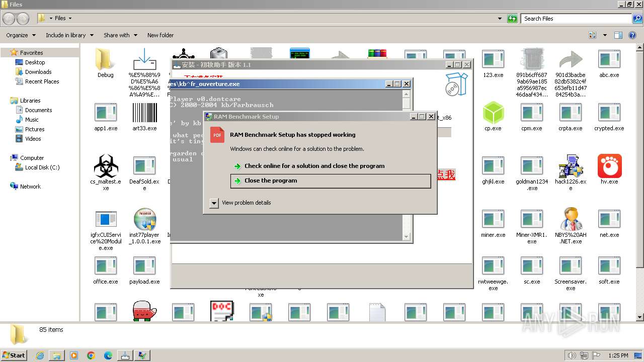
Task: Select the 891b6cff687 recycle bin icon
Action: click(x=532, y=59)
